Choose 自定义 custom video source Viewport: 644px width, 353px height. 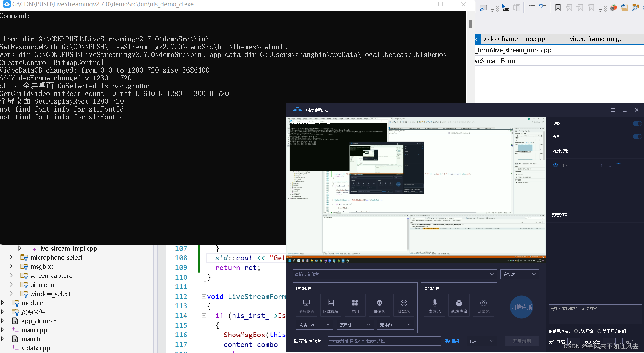(x=404, y=305)
